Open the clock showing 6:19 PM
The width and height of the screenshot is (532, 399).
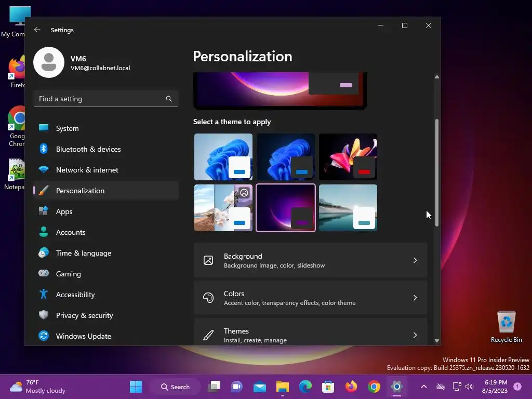click(495, 387)
